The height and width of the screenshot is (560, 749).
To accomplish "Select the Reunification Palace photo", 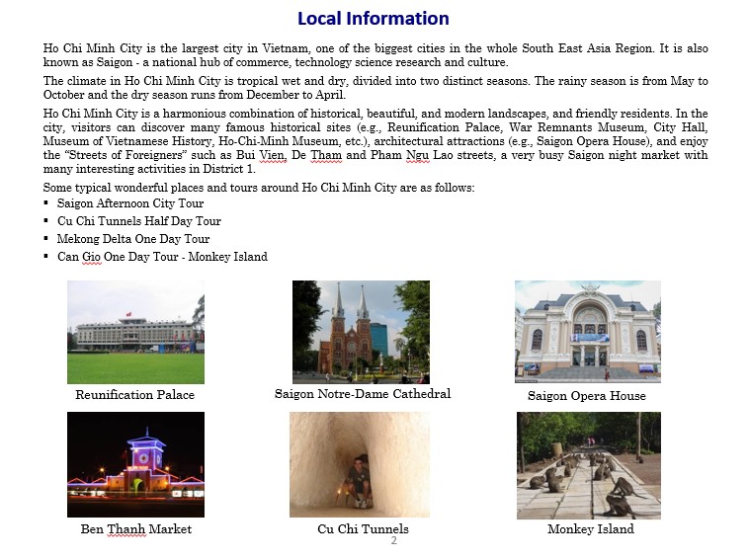I will pos(135,332).
